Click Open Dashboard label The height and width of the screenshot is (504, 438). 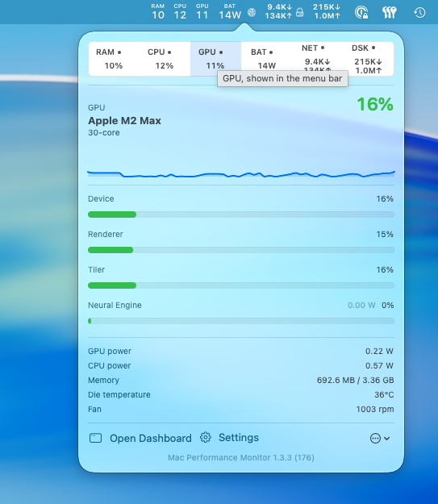click(151, 438)
